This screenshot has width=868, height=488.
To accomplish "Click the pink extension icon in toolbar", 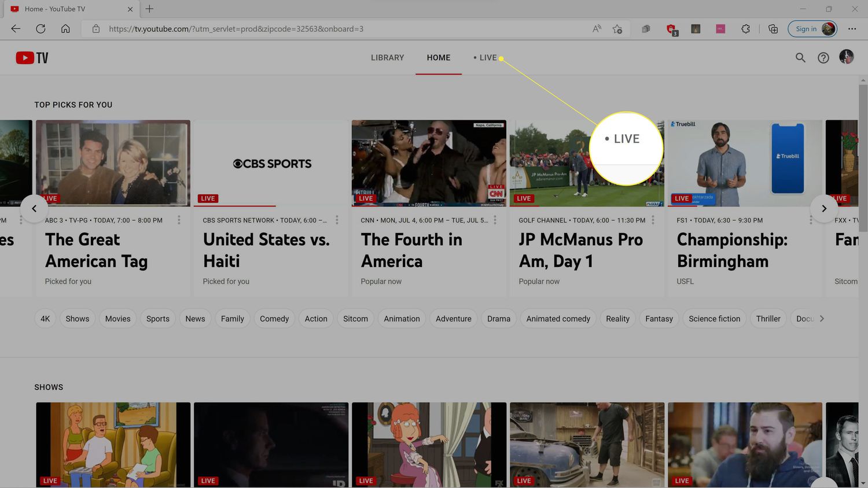I will tap(720, 29).
